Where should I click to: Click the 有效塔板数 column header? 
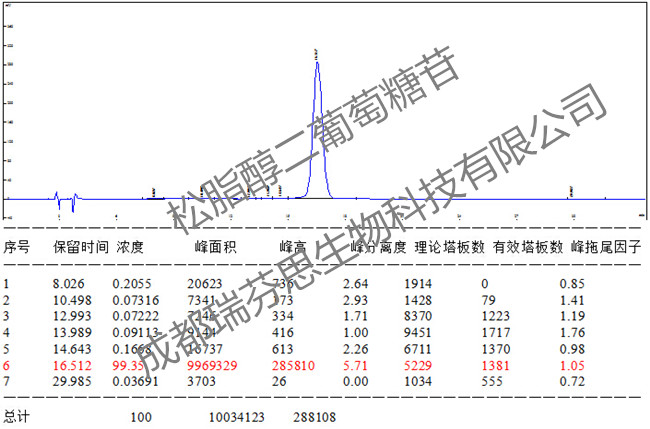click(x=528, y=247)
